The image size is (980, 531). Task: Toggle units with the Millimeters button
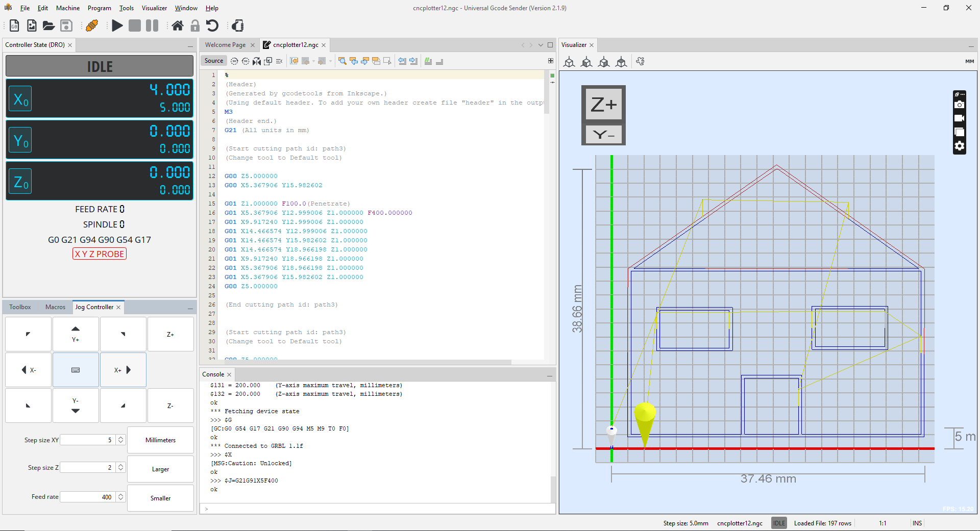pyautogui.click(x=160, y=440)
